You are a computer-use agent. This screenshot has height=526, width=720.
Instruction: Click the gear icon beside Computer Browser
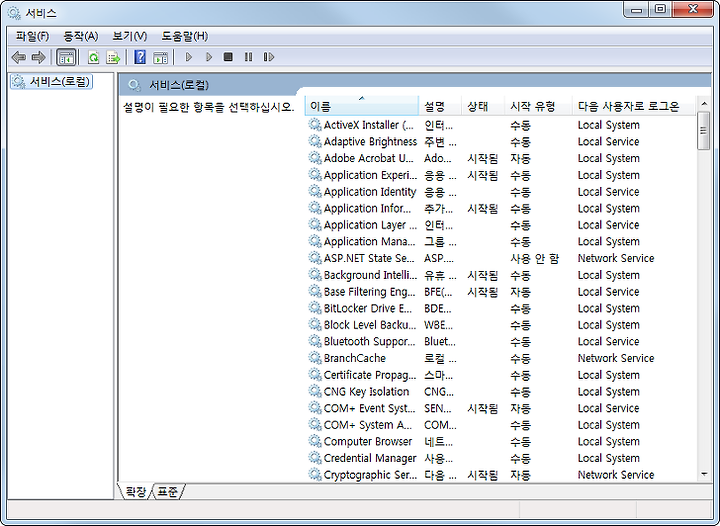315,441
